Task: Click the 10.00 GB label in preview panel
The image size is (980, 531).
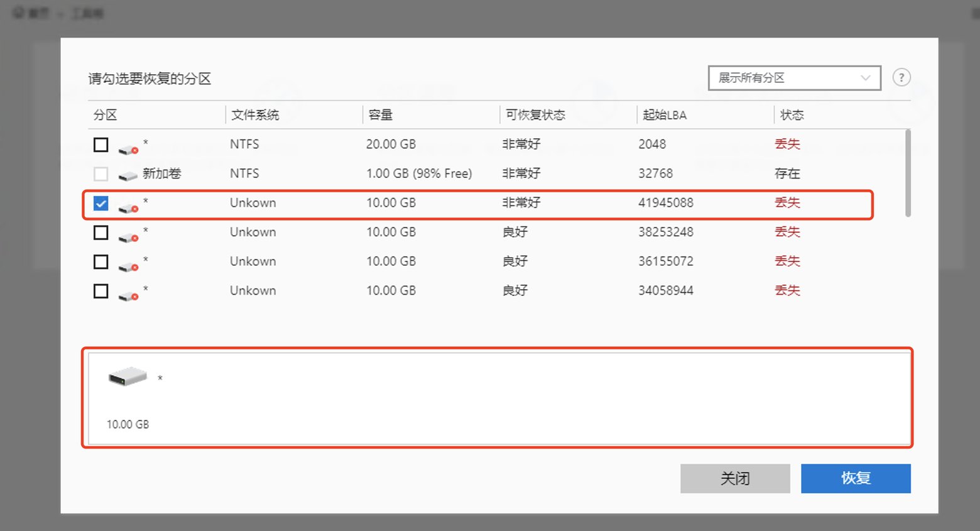Action: point(128,424)
